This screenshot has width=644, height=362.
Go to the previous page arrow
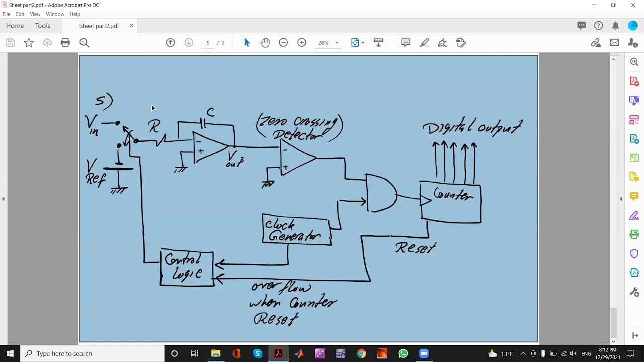171,43
